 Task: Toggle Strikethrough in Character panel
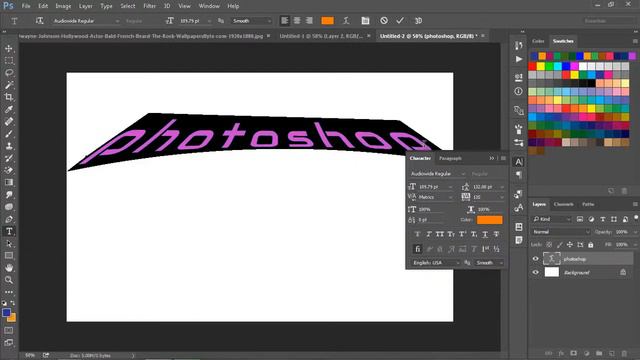click(496, 234)
